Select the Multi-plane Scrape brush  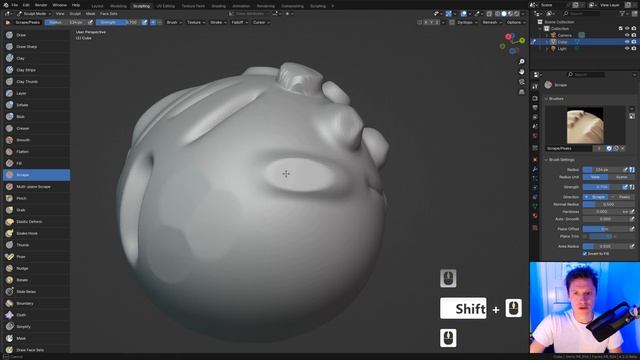[36, 187]
